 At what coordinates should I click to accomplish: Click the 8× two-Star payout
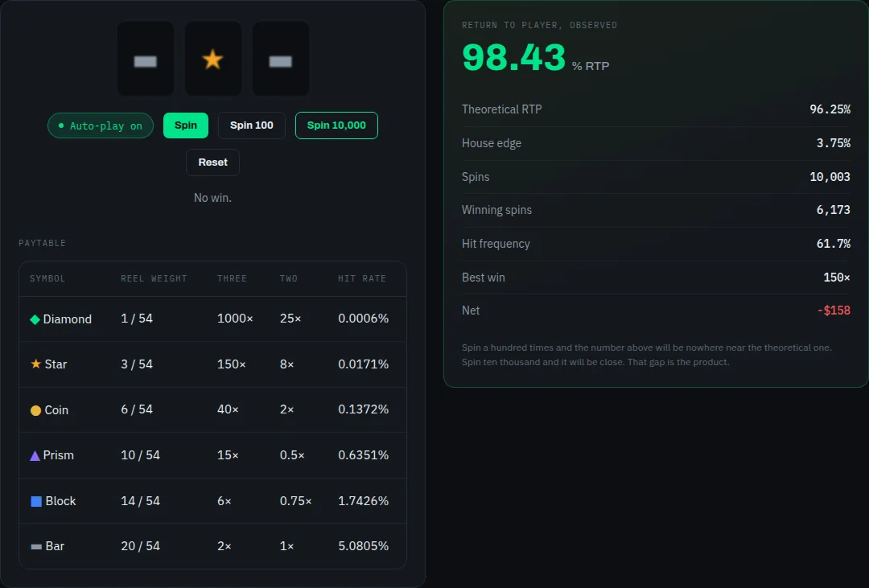(x=286, y=364)
